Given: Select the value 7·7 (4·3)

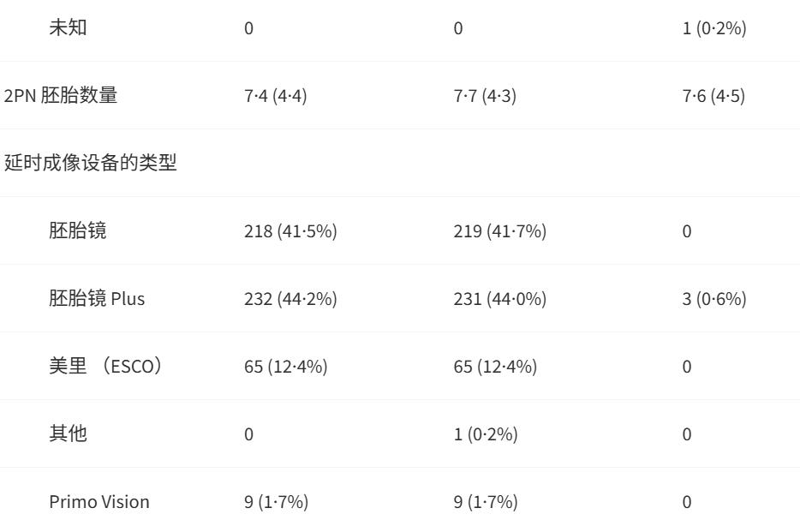Looking at the screenshot, I should pyautogui.click(x=485, y=96).
